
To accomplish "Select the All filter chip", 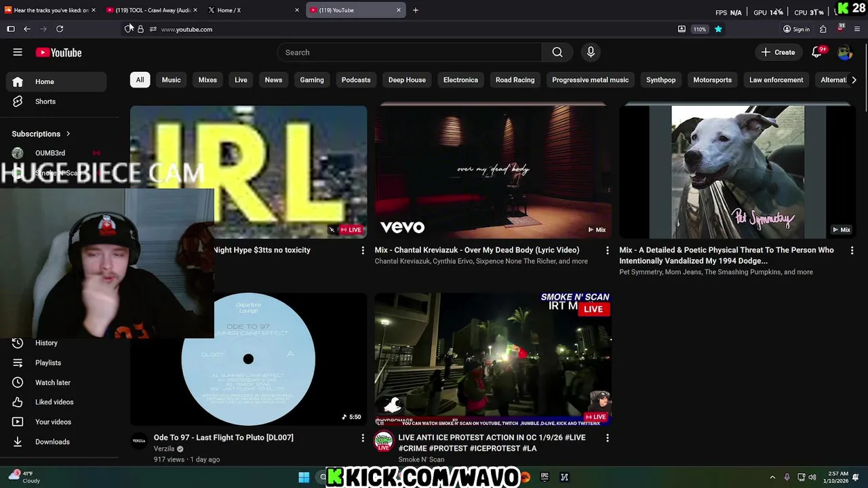I will pos(140,80).
